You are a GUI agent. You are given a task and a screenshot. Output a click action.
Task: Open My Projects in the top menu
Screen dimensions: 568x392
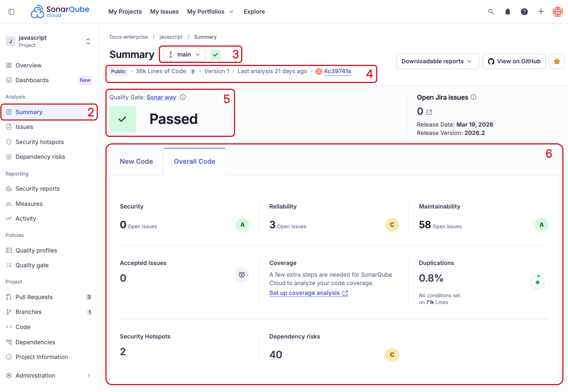125,12
